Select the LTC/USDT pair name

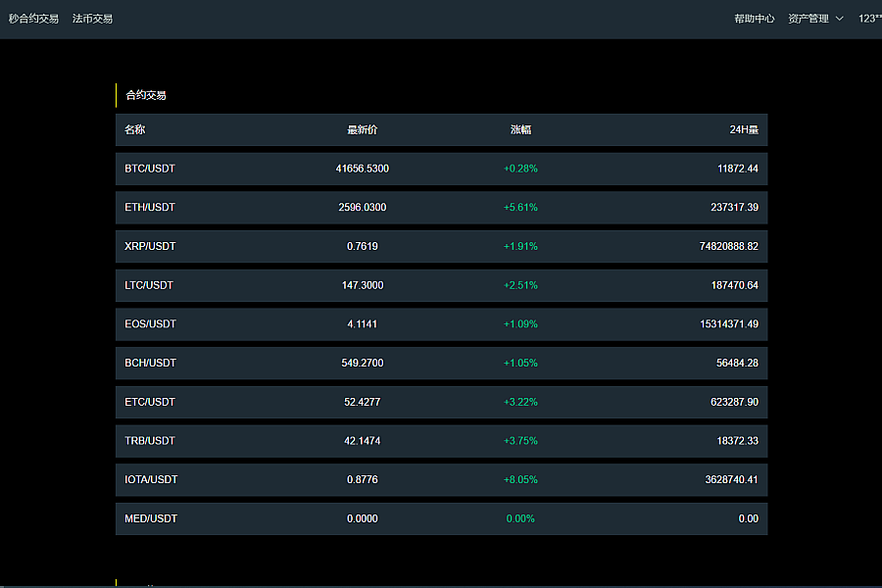pos(149,285)
